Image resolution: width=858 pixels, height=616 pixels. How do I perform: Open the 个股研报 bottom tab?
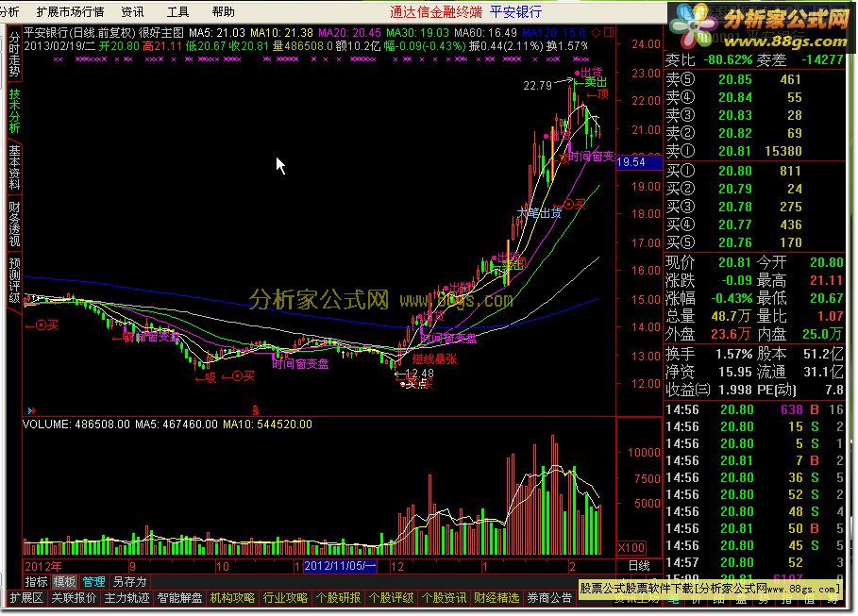tap(338, 598)
